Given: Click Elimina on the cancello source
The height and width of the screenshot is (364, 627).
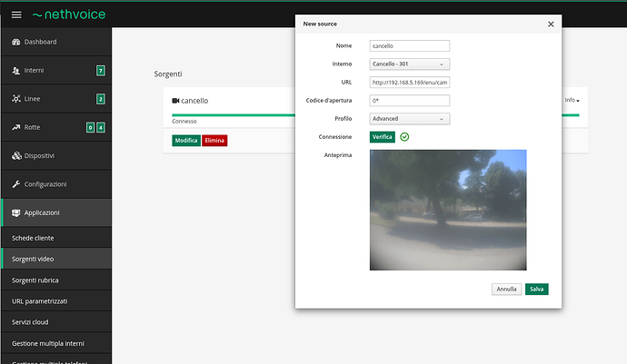Looking at the screenshot, I should pos(214,141).
